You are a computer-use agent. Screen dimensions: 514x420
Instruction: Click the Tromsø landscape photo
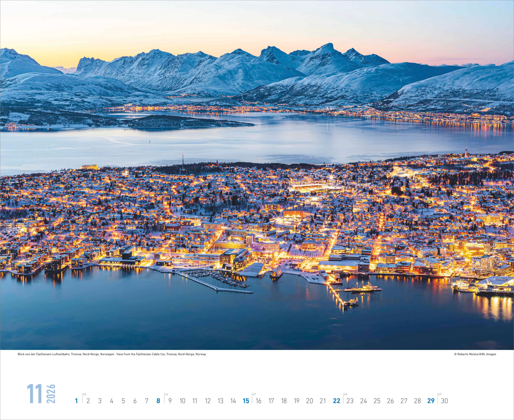[257, 174]
